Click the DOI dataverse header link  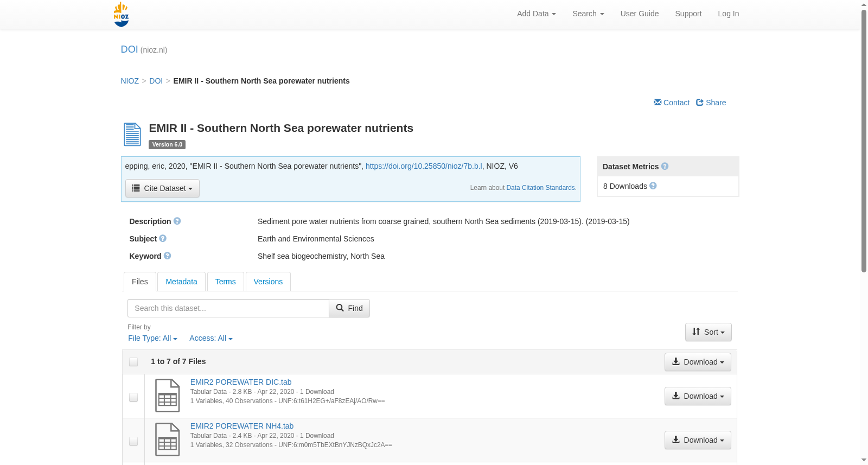coord(129,49)
